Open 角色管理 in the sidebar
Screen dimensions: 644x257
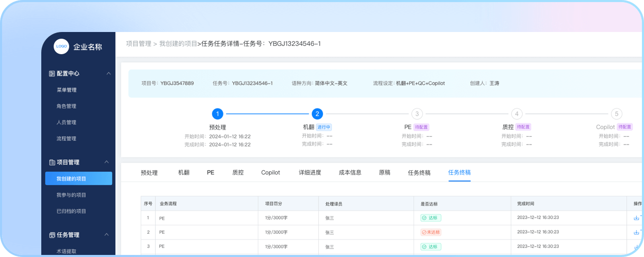tap(66, 106)
